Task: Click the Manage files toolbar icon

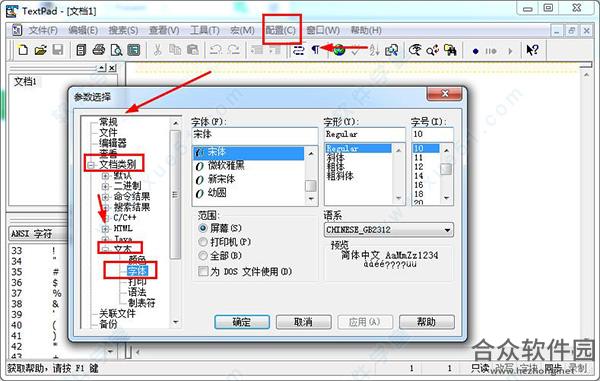Action: [x=81, y=50]
